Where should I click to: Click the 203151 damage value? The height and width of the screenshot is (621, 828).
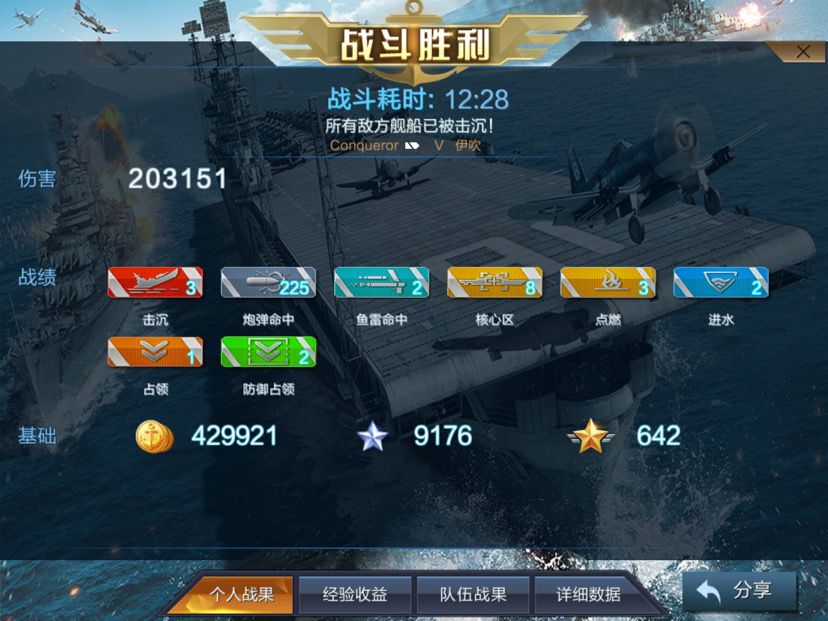click(177, 178)
